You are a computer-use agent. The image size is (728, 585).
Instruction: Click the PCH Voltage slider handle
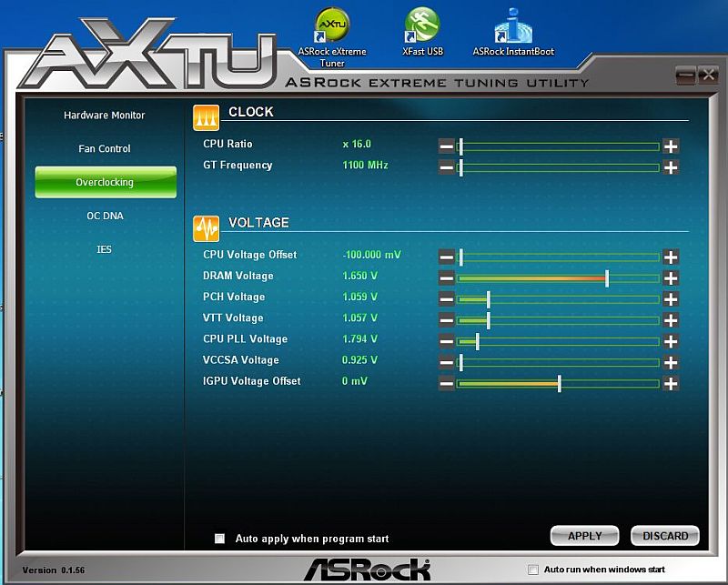point(489,299)
